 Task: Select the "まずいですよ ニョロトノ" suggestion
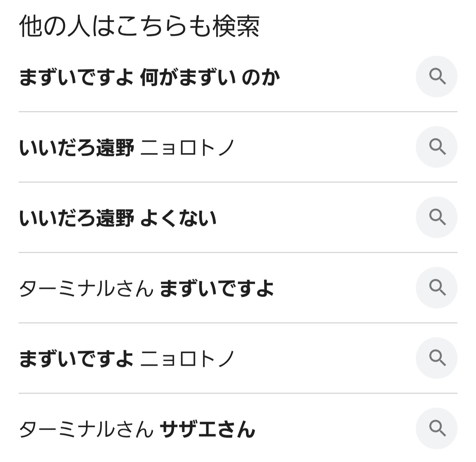(x=127, y=359)
